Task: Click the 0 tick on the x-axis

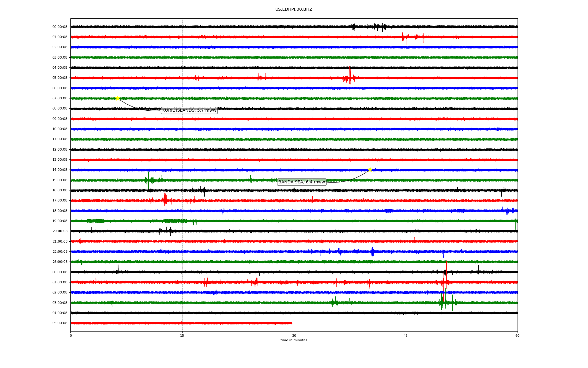Action: click(x=71, y=335)
